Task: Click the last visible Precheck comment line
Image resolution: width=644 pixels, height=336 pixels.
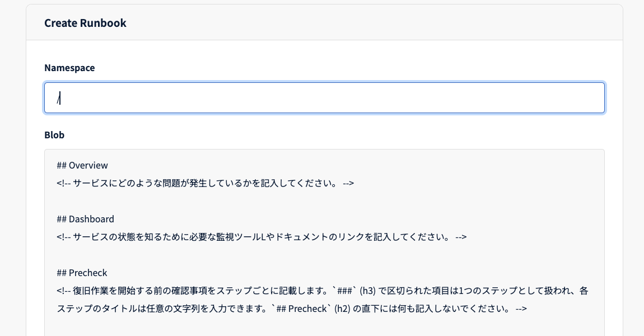Action: (x=291, y=309)
